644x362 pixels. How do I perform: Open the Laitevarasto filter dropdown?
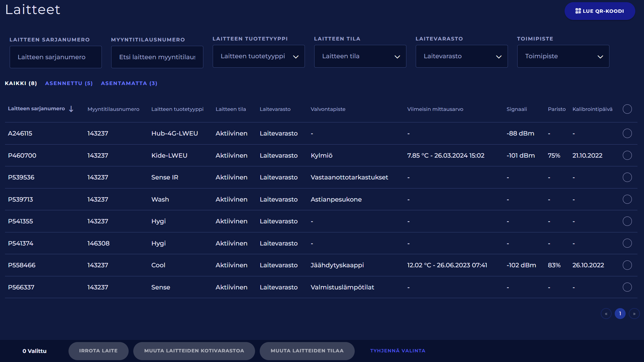[462, 56]
